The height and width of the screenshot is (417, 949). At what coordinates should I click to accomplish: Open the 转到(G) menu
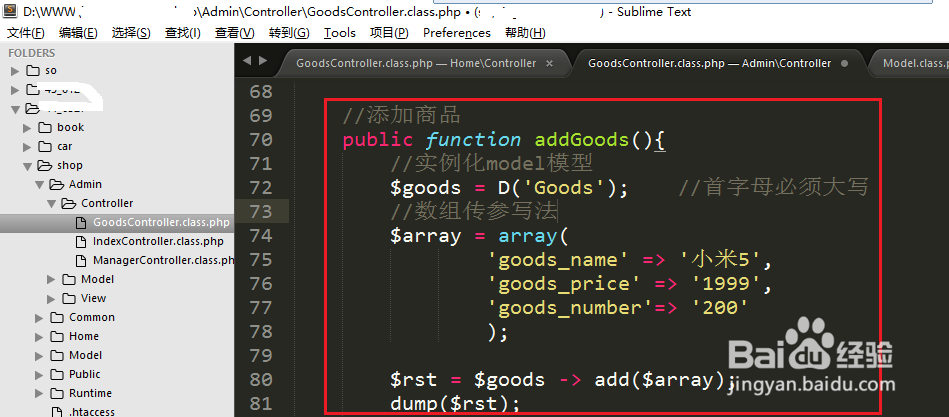point(289,33)
